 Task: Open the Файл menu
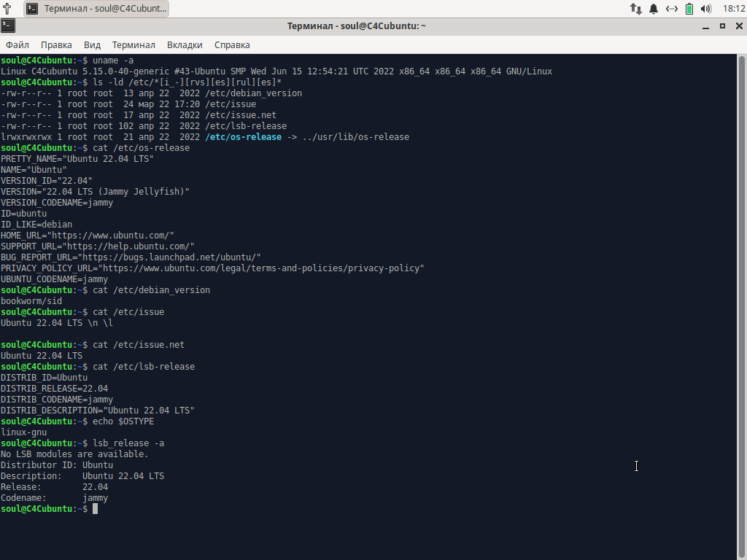click(x=18, y=44)
